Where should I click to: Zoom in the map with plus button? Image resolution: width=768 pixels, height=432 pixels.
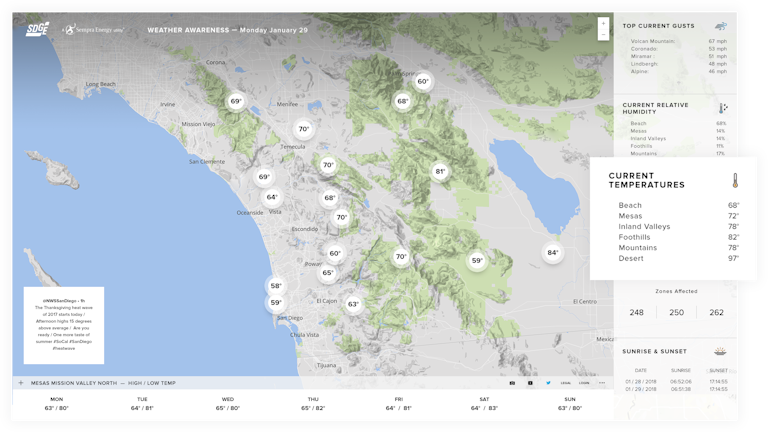pos(602,23)
